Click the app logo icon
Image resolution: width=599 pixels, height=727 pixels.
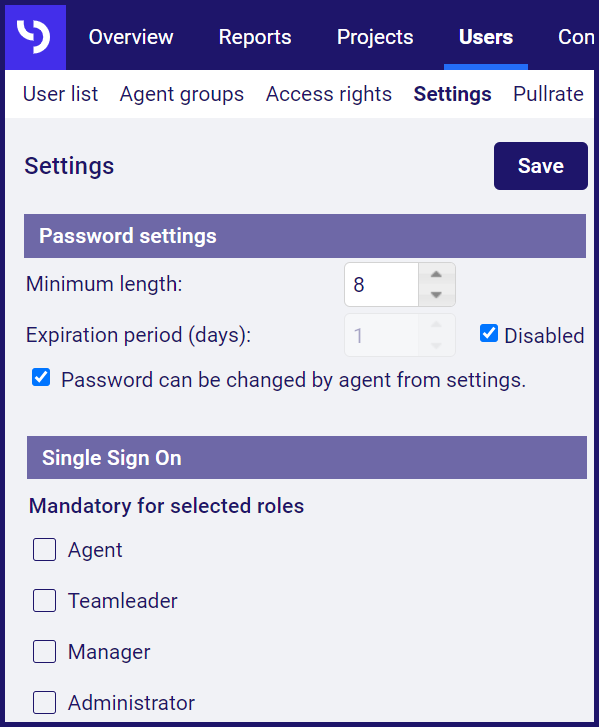[x=35, y=37]
